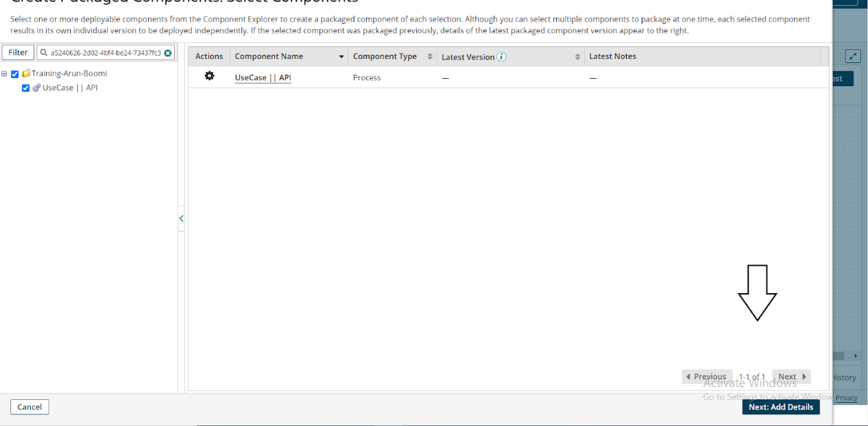Sort by the Latest Version column arrows
868x426 pixels.
coord(577,57)
